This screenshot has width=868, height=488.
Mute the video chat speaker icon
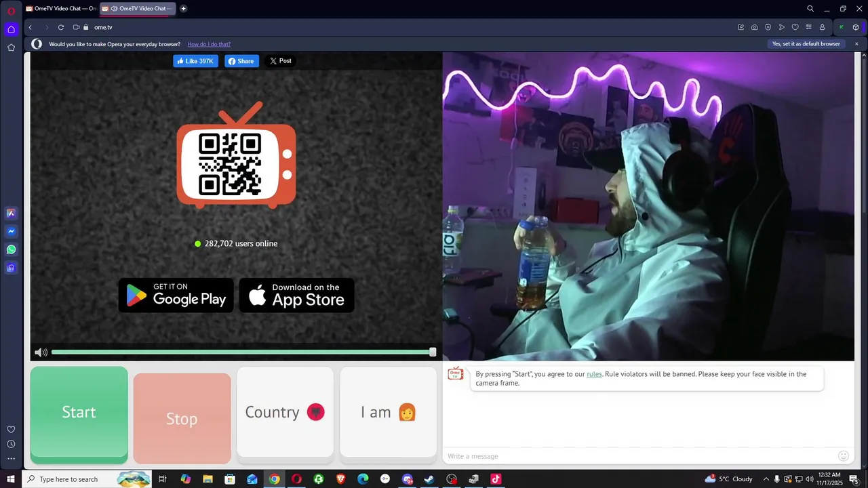41,352
